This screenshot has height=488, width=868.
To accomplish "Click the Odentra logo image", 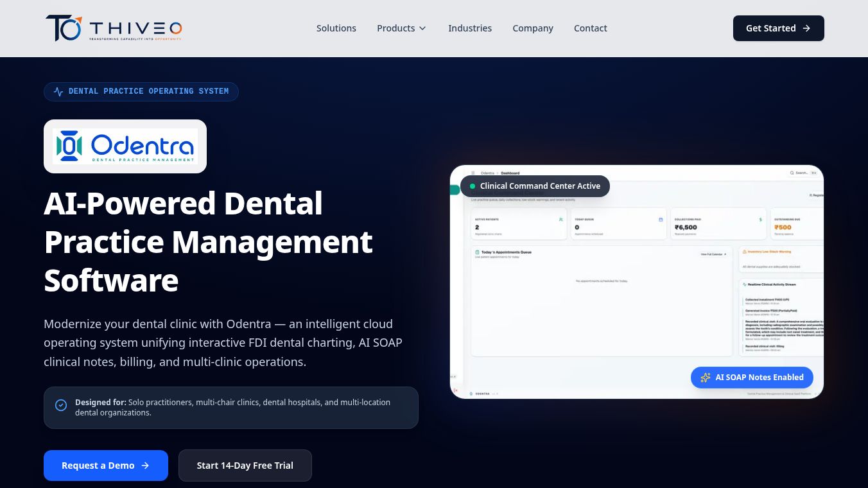I will coord(125,146).
